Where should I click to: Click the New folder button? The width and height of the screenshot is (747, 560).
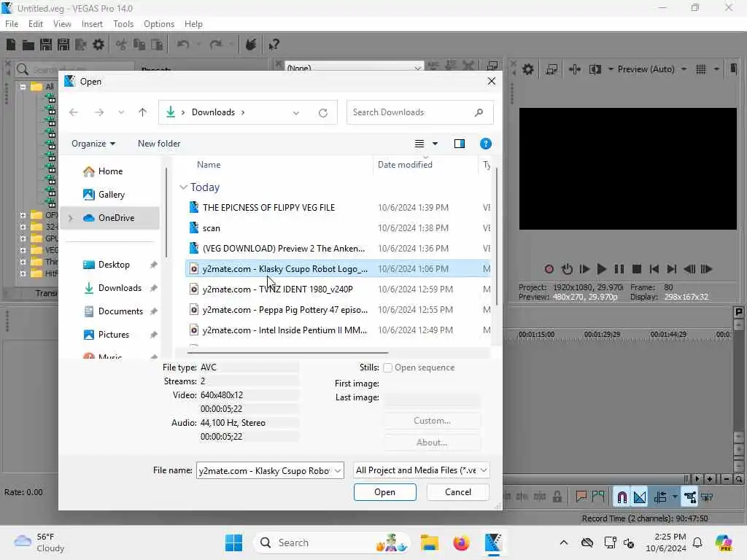pyautogui.click(x=159, y=144)
